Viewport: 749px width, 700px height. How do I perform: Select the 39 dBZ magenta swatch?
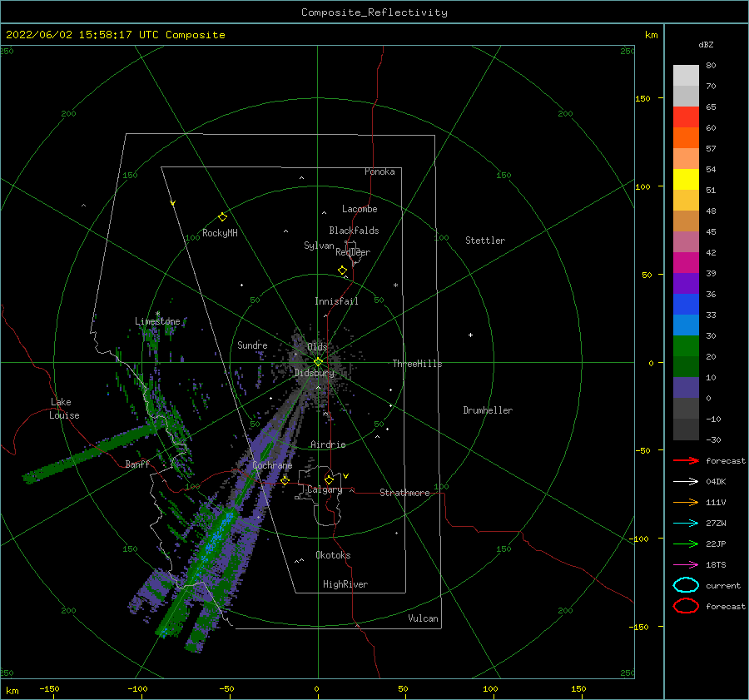coord(686,262)
